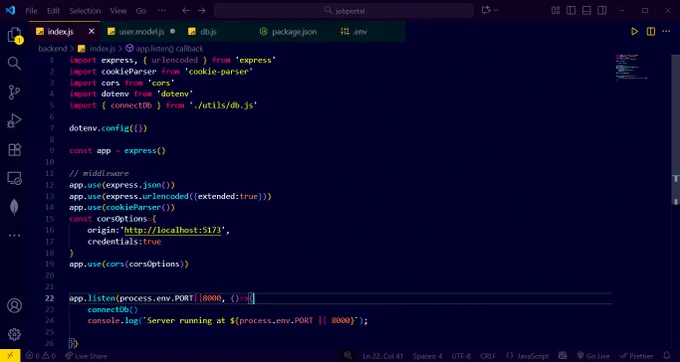This screenshot has height=362, width=680.
Task: Open more editor actions menu
Action: (667, 32)
